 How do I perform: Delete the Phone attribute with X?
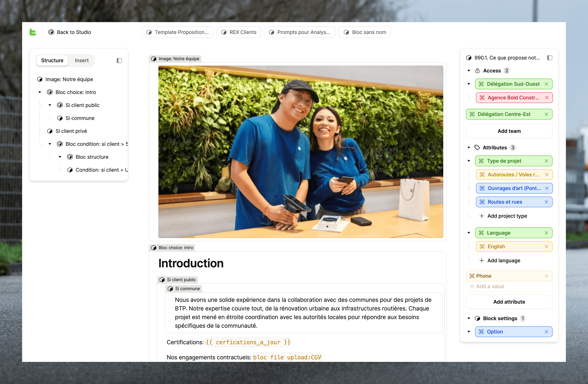(546, 276)
